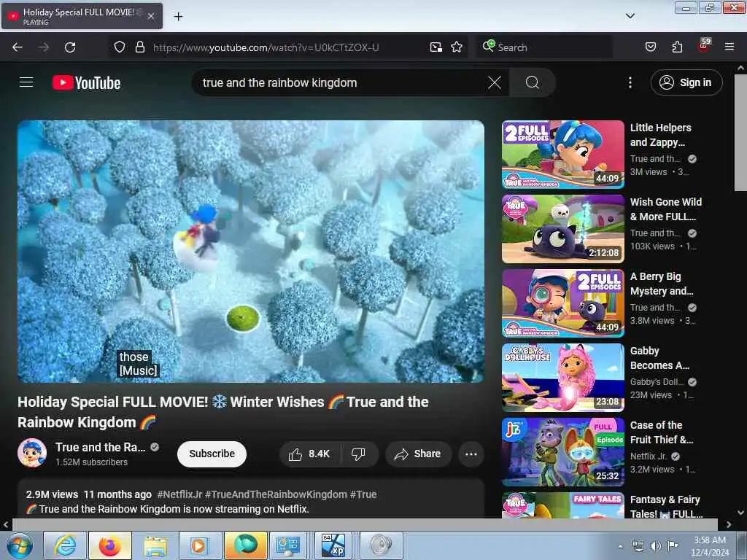Viewport: 747px width, 560px height.
Task: Open a new tab with plus
Action: point(178,17)
